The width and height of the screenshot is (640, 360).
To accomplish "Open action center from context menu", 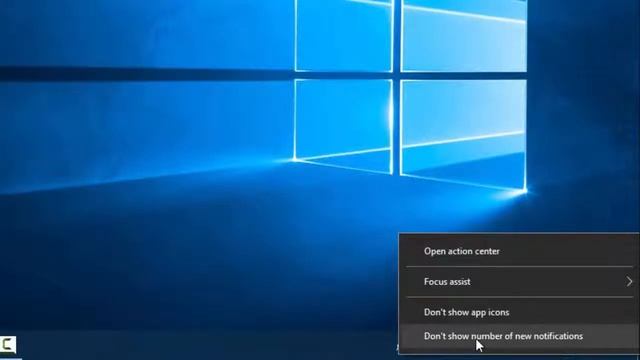I will pos(519,251).
